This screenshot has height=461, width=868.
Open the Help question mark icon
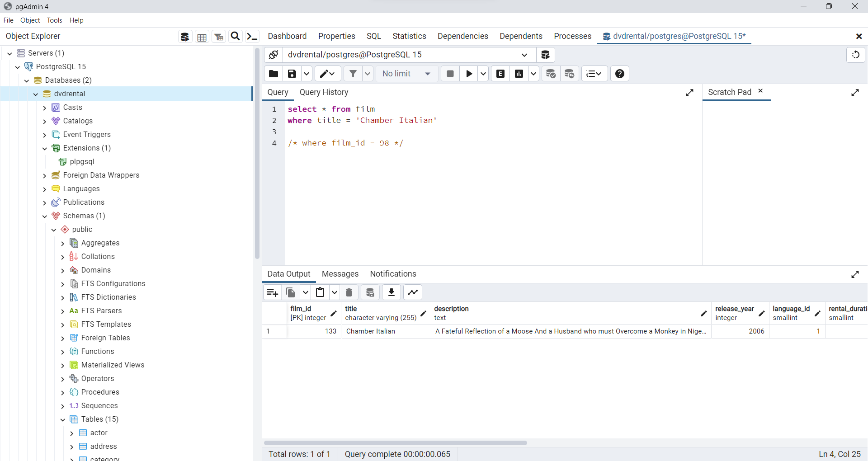[620, 74]
